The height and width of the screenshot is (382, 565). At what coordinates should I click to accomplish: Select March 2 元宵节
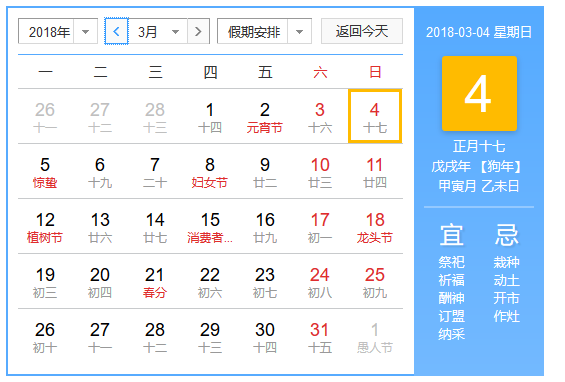point(265,117)
